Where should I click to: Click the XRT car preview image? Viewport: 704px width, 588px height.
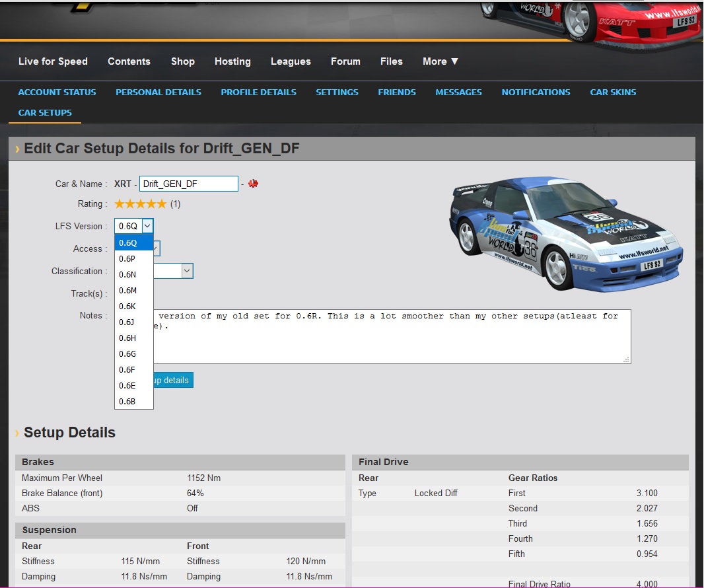point(566,234)
